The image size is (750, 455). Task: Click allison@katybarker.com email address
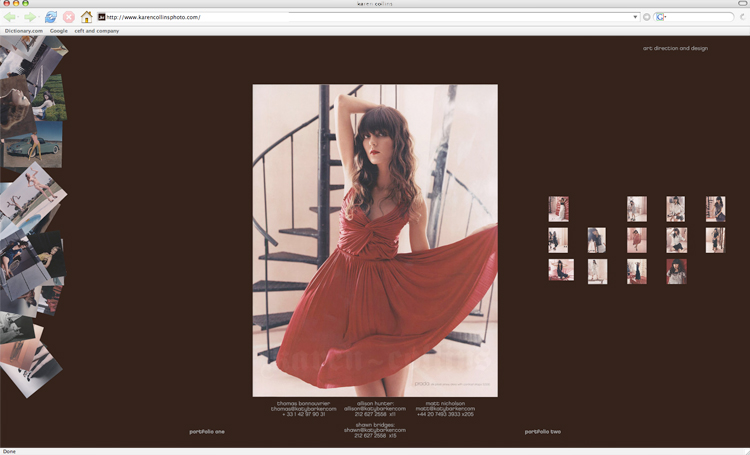[x=375, y=409]
